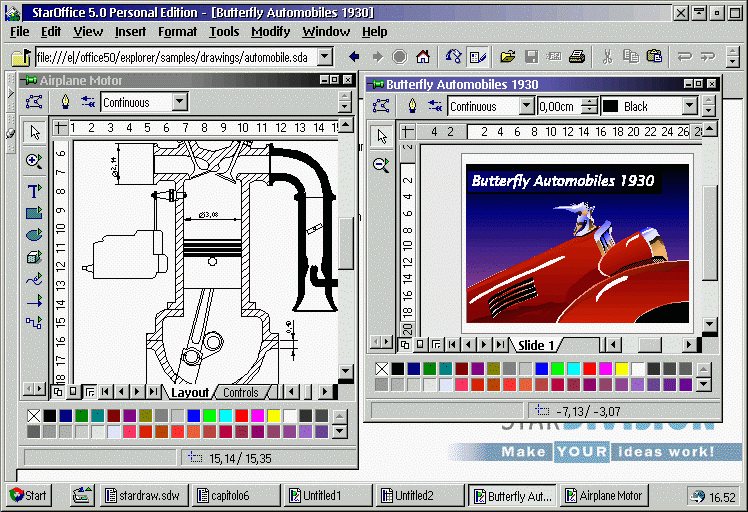Pick cyan swatch in Butterfly Automobiles palette
The width and height of the screenshot is (748, 512).
[x=574, y=368]
